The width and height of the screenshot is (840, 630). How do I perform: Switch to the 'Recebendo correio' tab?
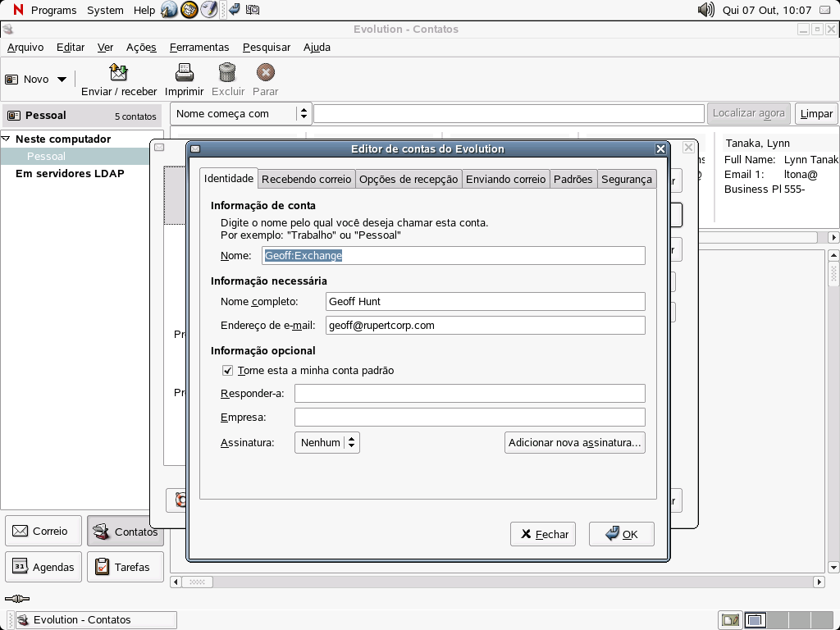point(306,179)
